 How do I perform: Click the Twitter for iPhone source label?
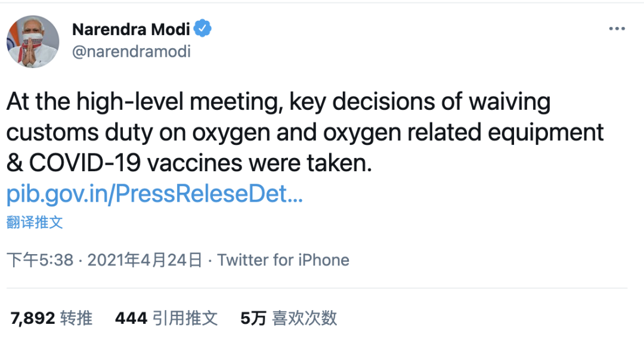pyautogui.click(x=283, y=260)
